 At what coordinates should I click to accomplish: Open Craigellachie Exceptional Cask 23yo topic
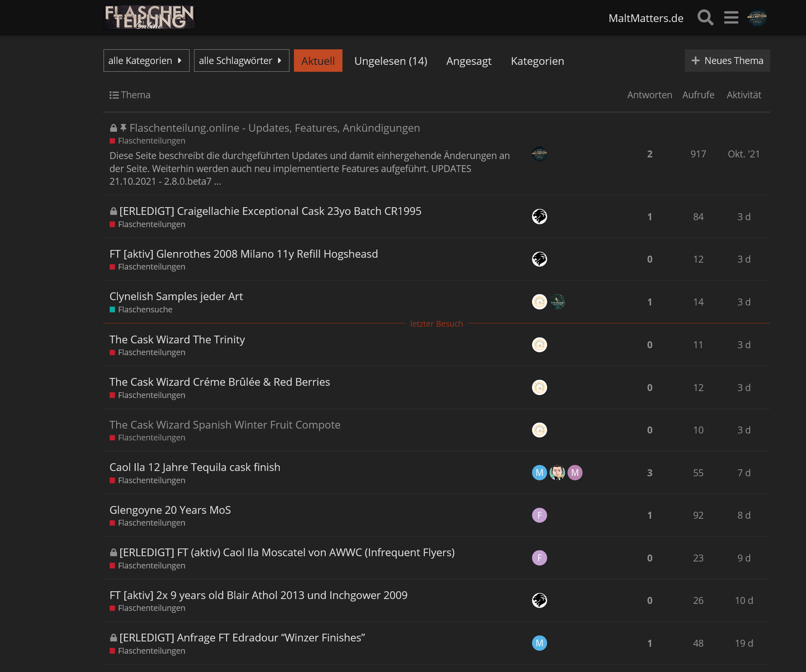tap(270, 211)
